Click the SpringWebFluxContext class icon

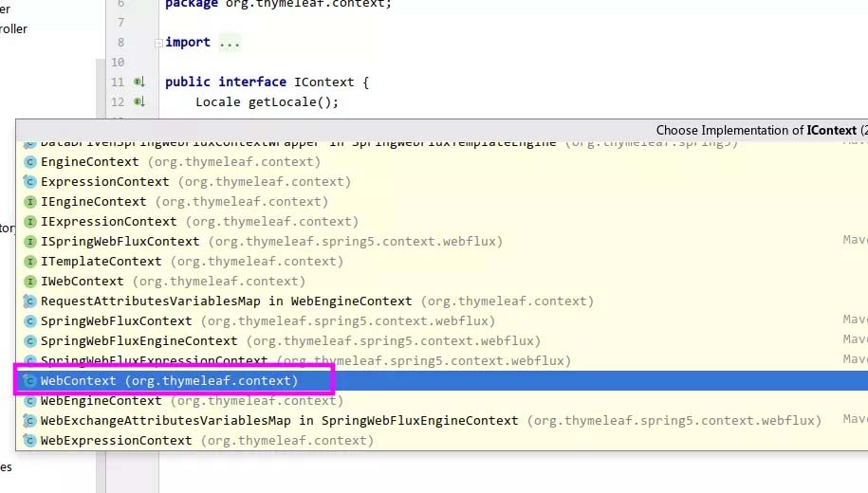pos(30,321)
